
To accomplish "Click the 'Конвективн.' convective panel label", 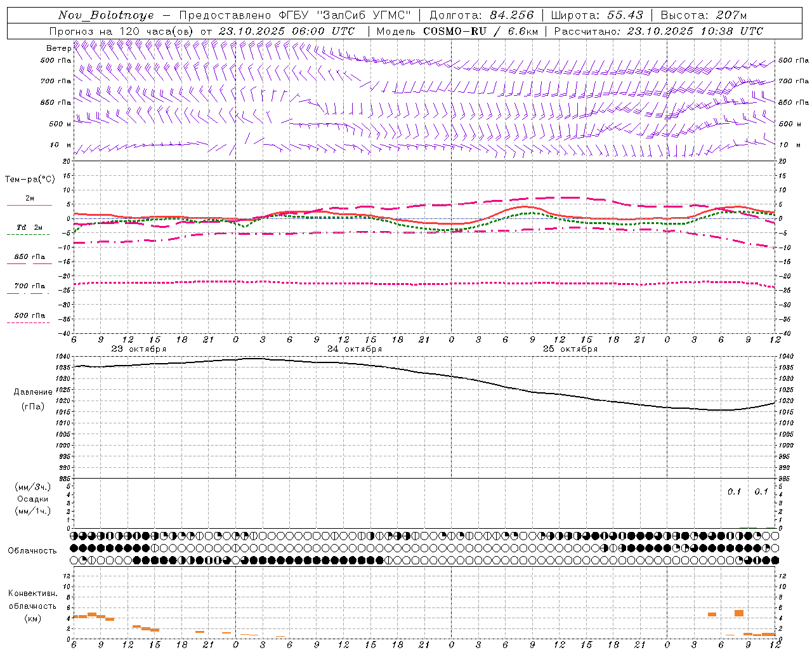I will (32, 594).
